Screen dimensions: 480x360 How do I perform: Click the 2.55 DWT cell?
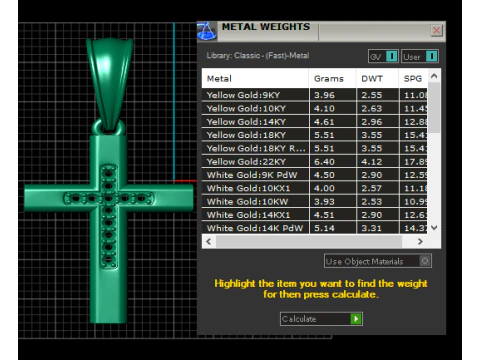[377, 95]
